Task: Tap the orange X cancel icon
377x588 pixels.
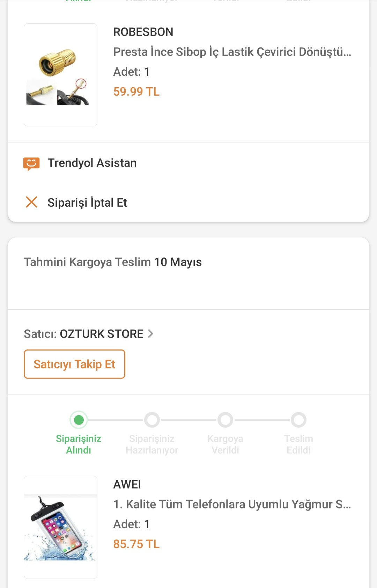Action: pyautogui.click(x=31, y=202)
